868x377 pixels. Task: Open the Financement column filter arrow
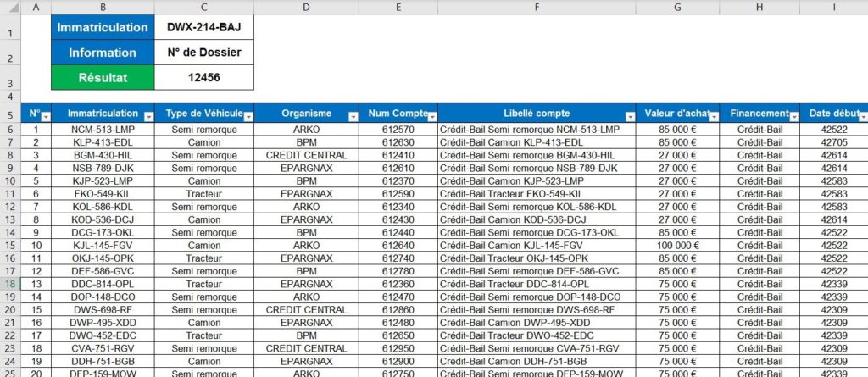pyautogui.click(x=793, y=116)
